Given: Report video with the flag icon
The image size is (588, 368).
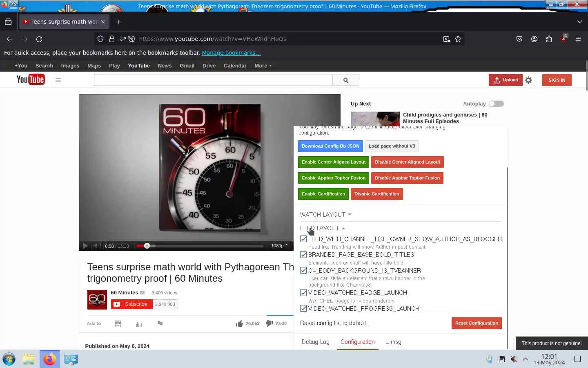Looking at the screenshot, I should click(x=160, y=323).
